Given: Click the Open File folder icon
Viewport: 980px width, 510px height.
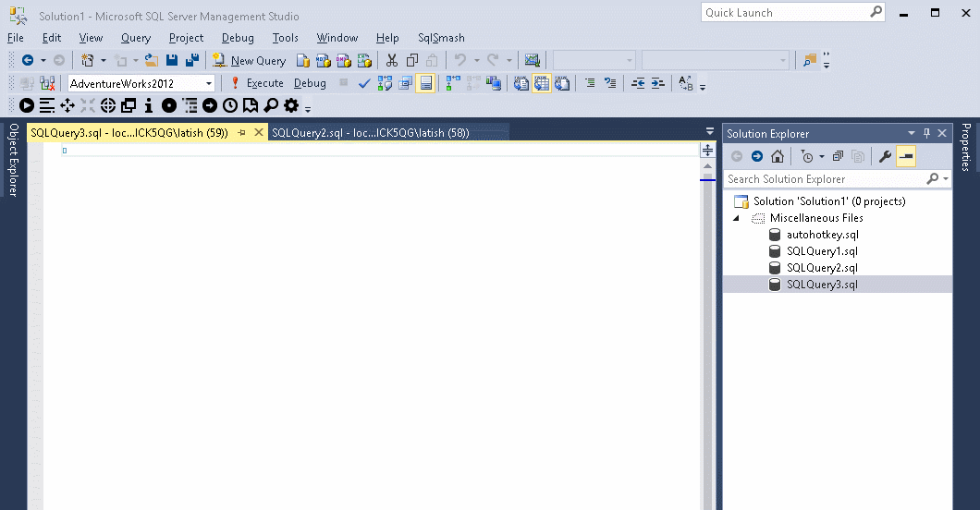Looking at the screenshot, I should 152,60.
